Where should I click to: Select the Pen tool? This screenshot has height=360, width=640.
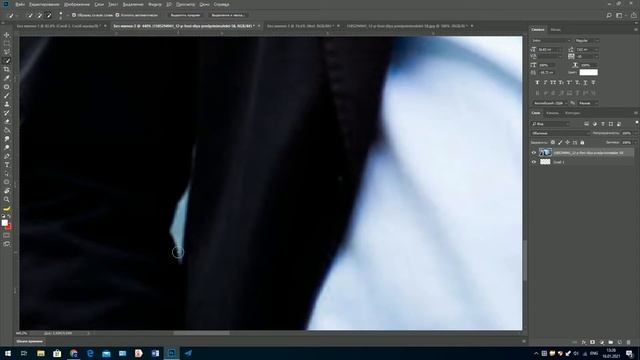click(7, 156)
